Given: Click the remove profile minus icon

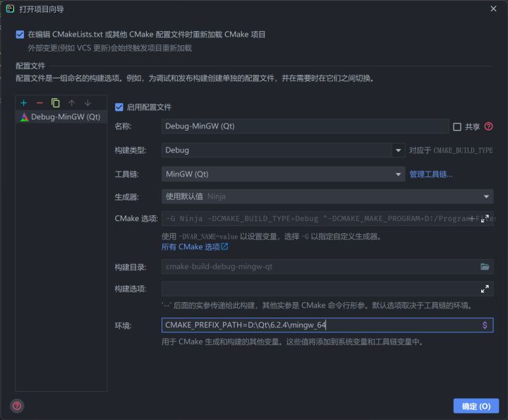Looking at the screenshot, I should point(40,103).
